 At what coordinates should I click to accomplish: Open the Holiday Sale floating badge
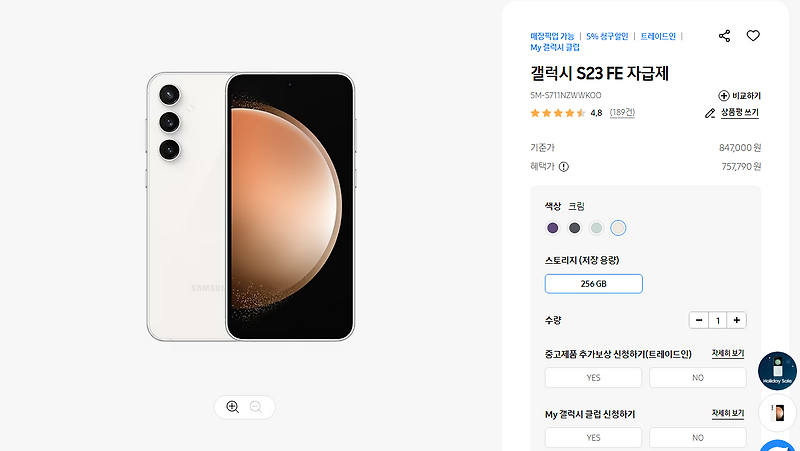[x=777, y=371]
